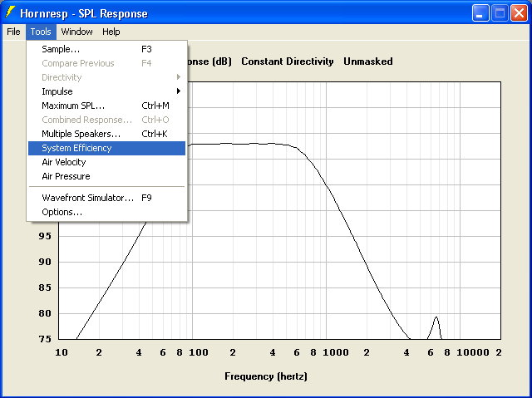Open the Help menu
This screenshot has width=532, height=398.
point(111,32)
